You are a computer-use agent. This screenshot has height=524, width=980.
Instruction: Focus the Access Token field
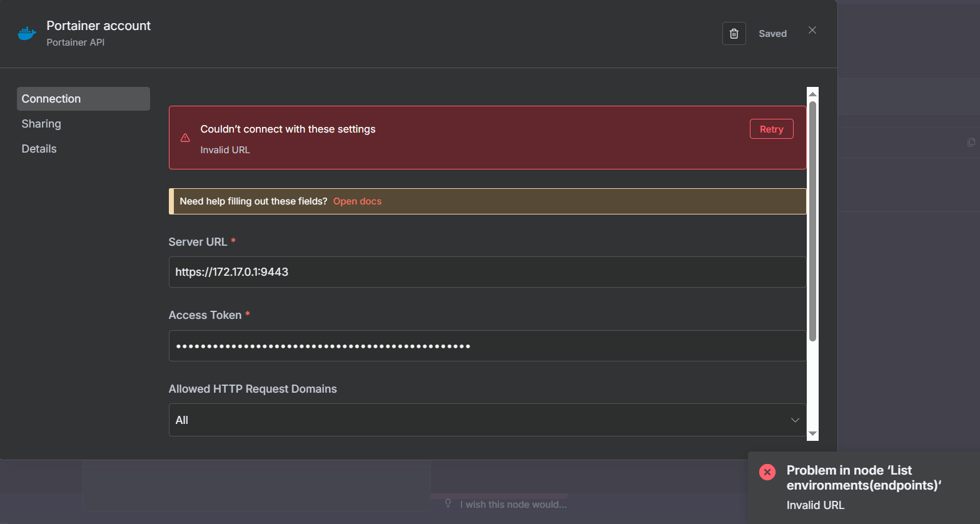click(x=487, y=346)
